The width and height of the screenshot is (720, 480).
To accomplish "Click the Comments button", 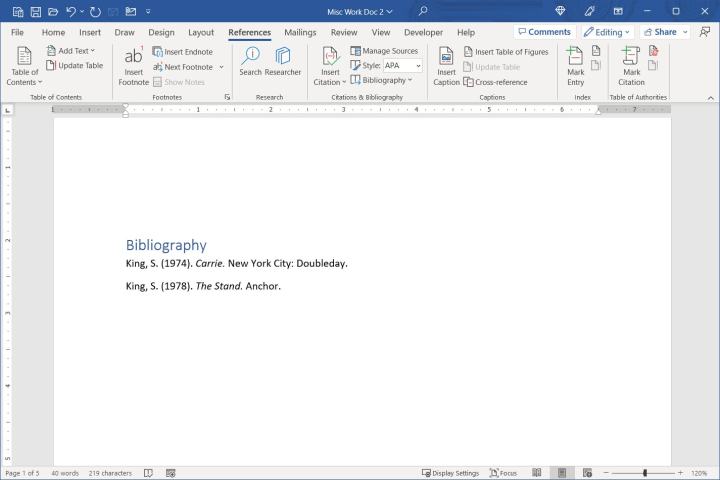I will (544, 32).
